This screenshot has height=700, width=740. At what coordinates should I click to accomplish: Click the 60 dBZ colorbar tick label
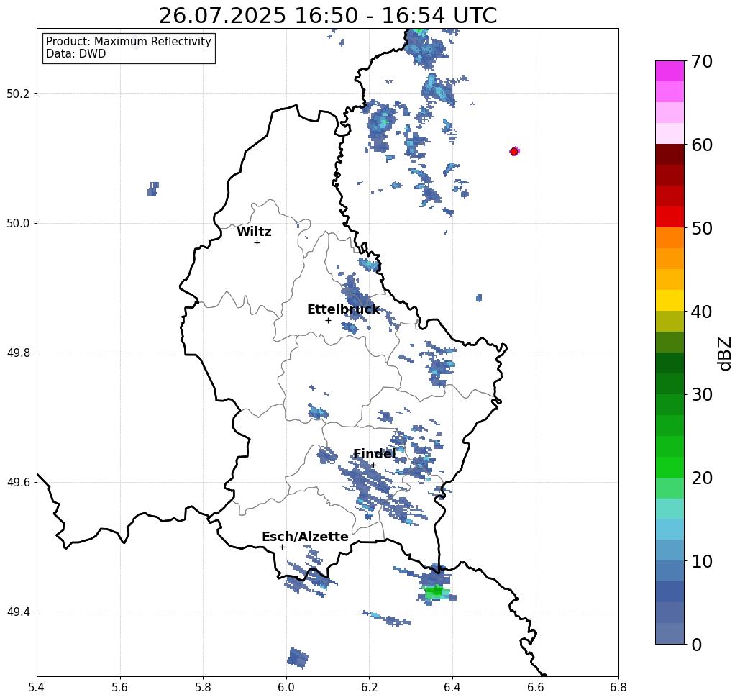[701, 145]
